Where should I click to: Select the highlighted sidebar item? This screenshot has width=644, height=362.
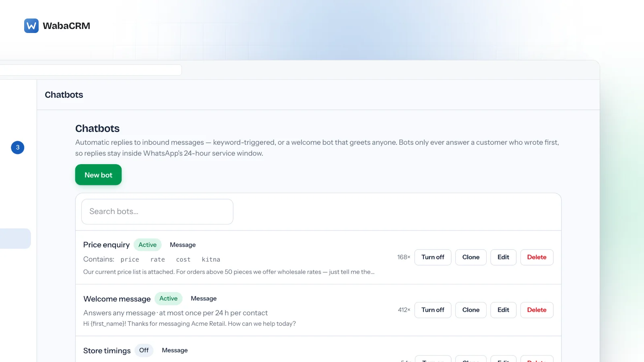(15, 239)
